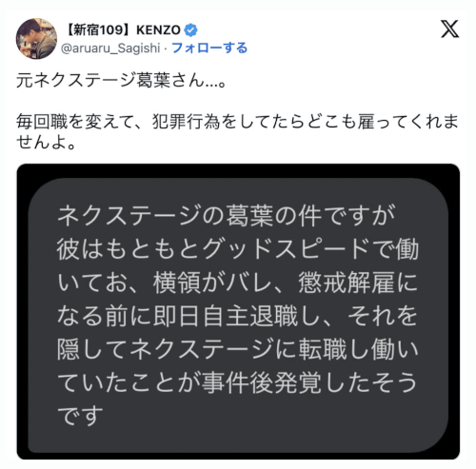Open the @aruaru_Sagishi handle link
This screenshot has height=469, width=476.
tap(110, 49)
